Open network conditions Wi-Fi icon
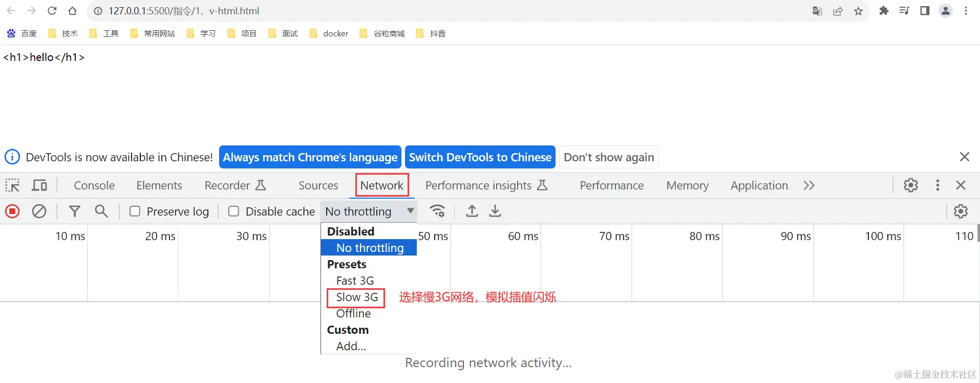Image resolution: width=980 pixels, height=383 pixels. [x=437, y=211]
